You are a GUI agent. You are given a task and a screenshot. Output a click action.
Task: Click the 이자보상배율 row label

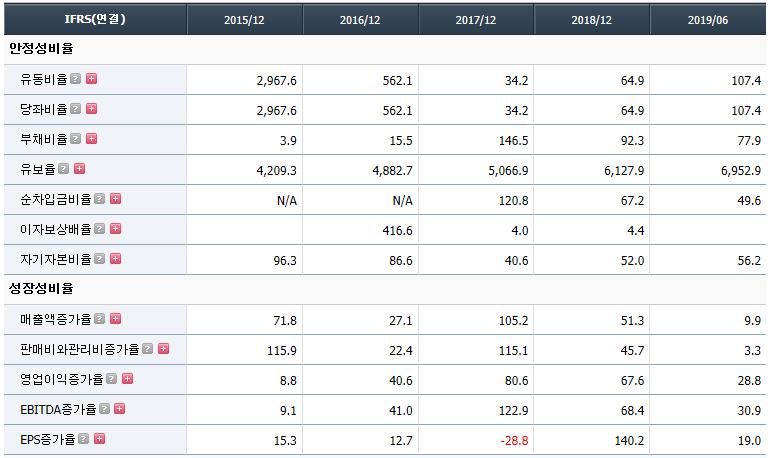tap(56, 229)
